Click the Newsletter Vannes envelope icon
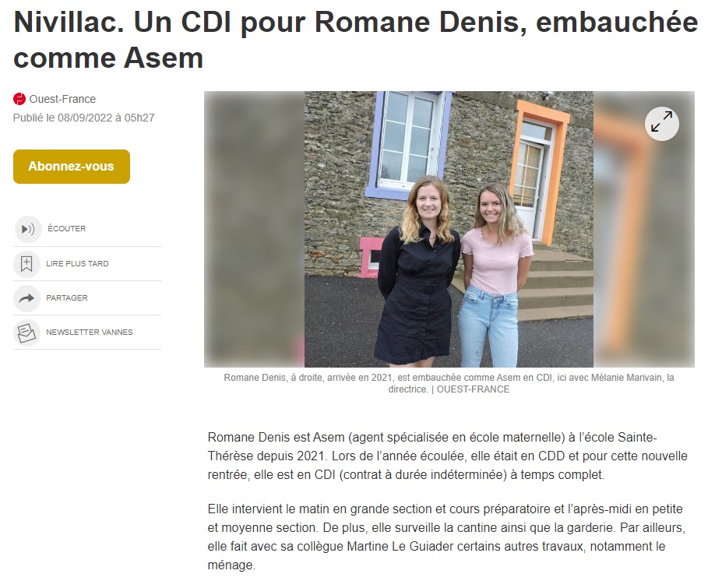 [26, 333]
